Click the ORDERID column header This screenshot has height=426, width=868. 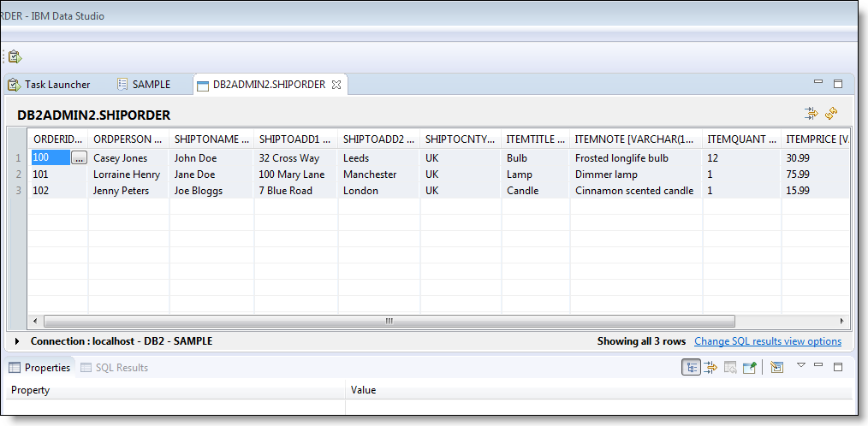(x=57, y=139)
